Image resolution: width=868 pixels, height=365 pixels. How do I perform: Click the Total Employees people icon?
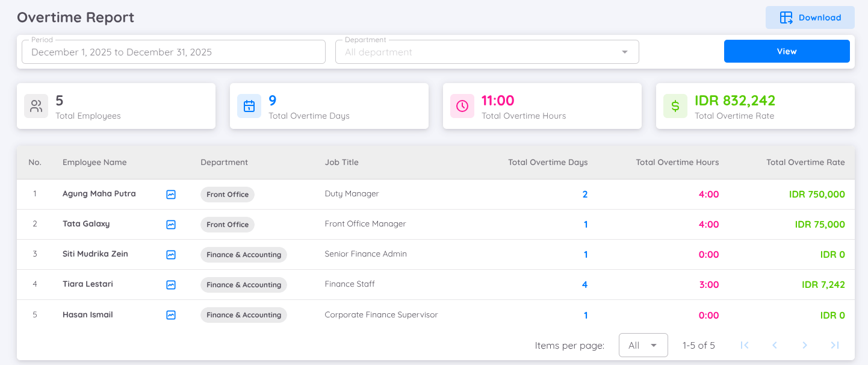36,106
